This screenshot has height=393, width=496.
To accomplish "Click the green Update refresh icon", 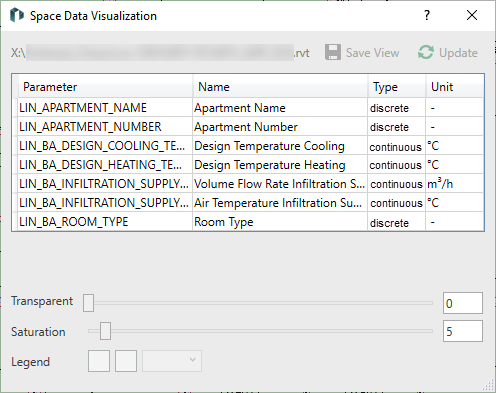I will coord(426,52).
